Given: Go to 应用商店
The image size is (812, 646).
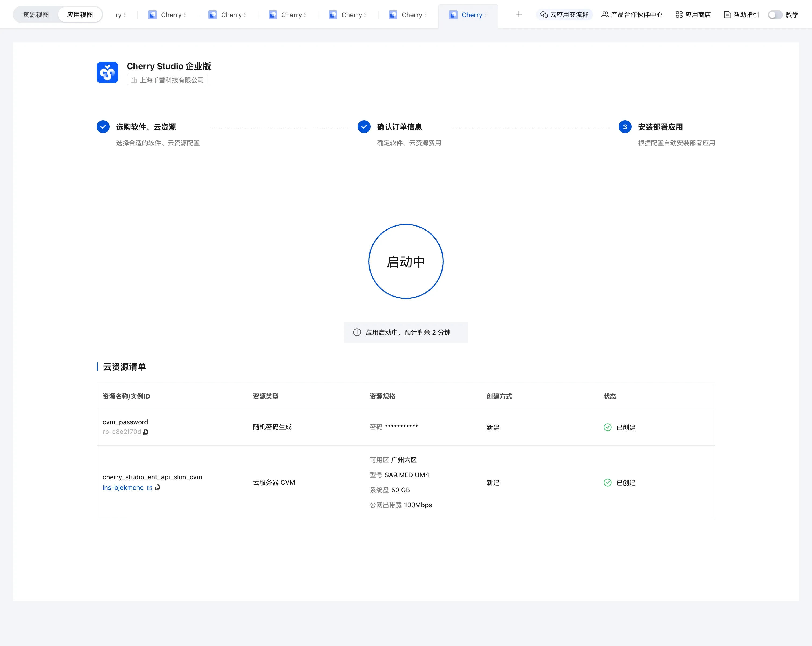Looking at the screenshot, I should (693, 15).
